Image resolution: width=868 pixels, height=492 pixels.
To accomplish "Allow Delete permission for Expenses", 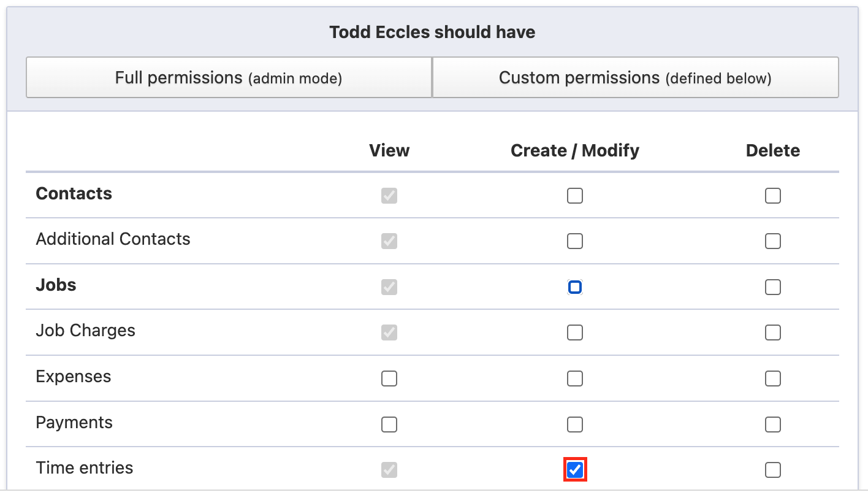I will (x=773, y=379).
